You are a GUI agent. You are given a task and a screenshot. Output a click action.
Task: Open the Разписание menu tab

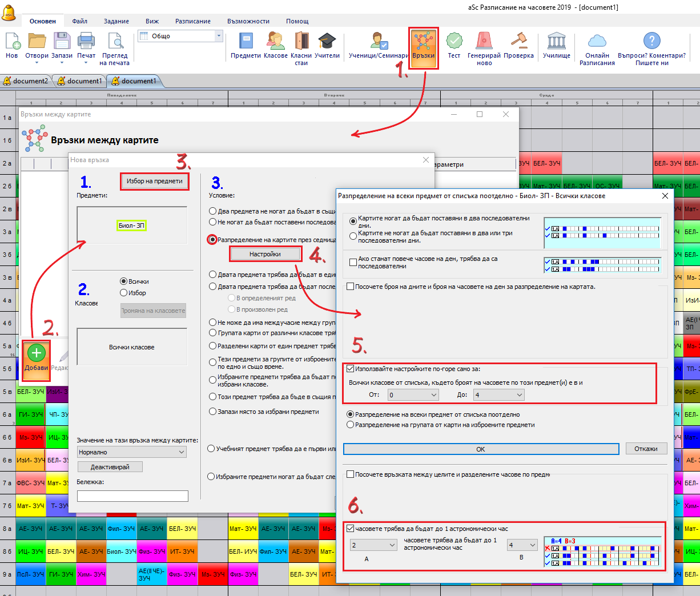192,21
